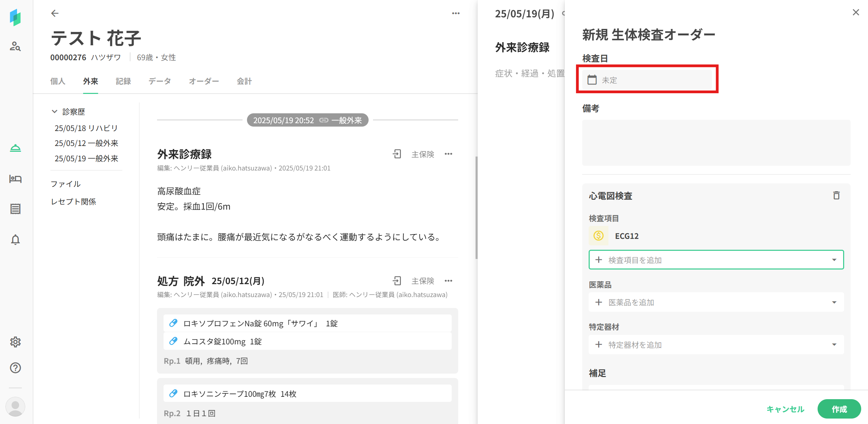Open the 検査項目を追加 dropdown

coord(716,260)
